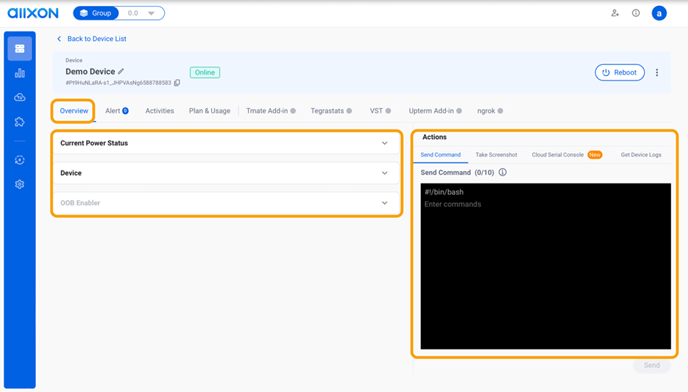Edit Demo Device name with pencil icon
This screenshot has width=688, height=392.
121,71
